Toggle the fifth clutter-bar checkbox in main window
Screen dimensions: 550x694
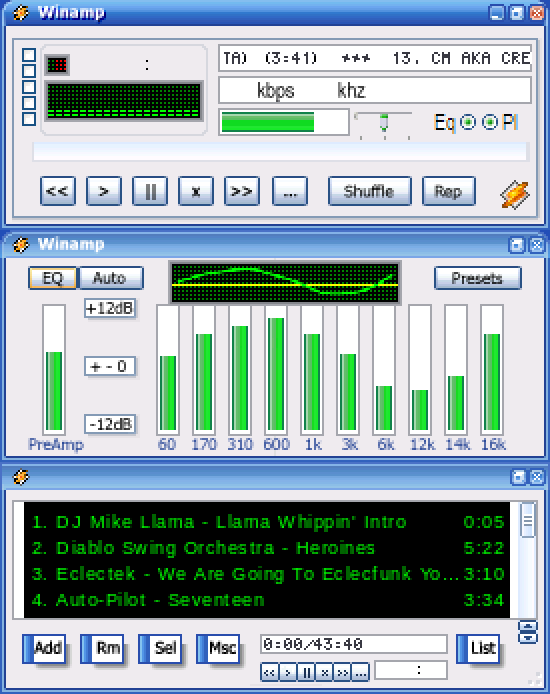pos(29,119)
